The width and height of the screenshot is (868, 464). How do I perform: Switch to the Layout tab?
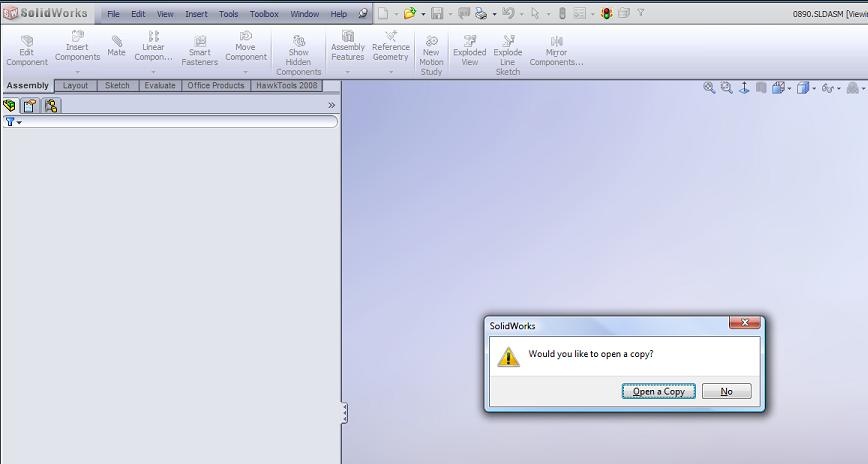click(75, 85)
